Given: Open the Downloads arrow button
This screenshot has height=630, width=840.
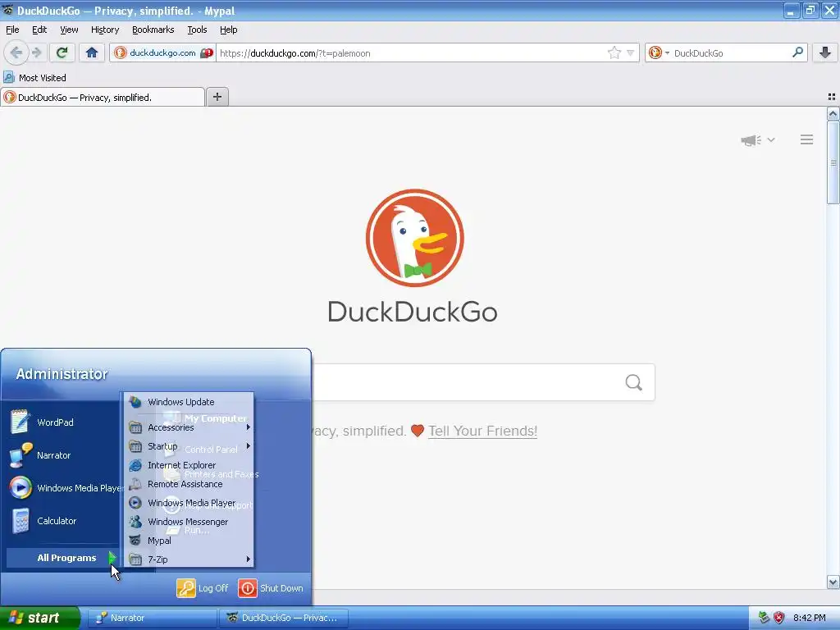Looking at the screenshot, I should pos(825,52).
